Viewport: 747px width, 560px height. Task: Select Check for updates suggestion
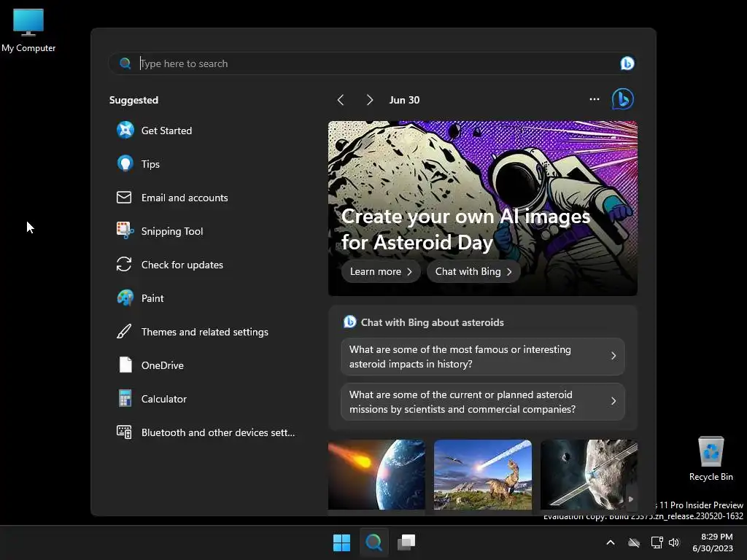(207, 265)
